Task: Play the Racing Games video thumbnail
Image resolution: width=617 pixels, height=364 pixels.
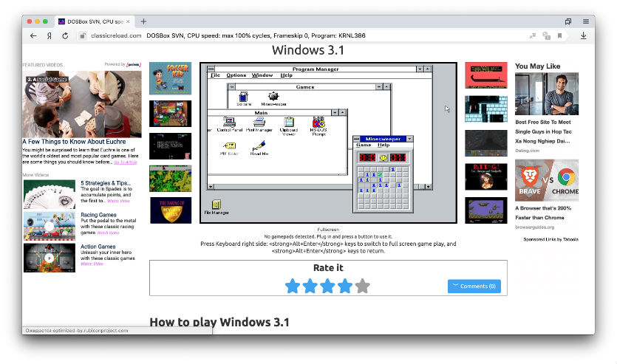Action: [50, 227]
